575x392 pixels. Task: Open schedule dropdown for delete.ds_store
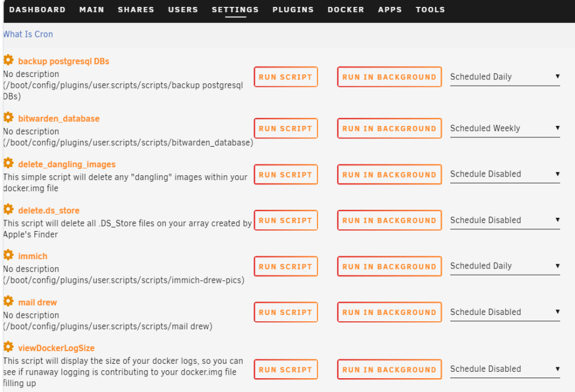click(x=505, y=220)
